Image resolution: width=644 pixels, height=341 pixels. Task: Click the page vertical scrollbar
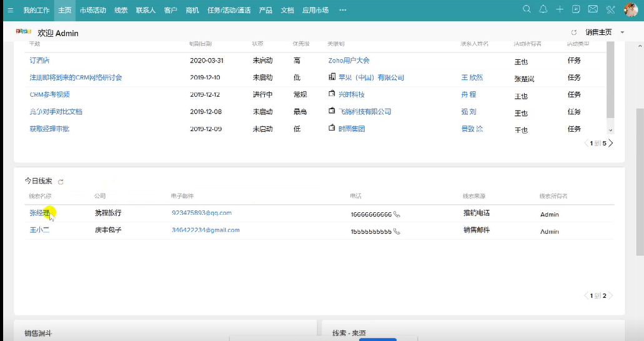(640, 181)
